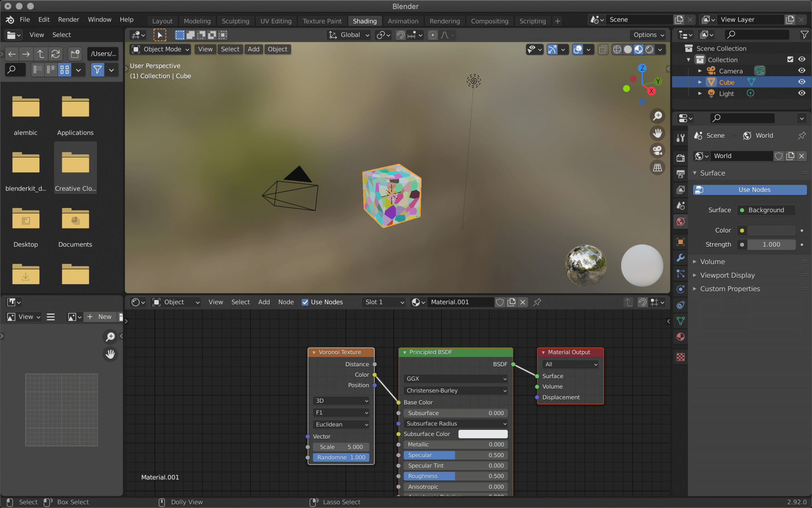The height and width of the screenshot is (508, 812).
Task: Hide the Light object in the outliner
Action: (x=802, y=93)
